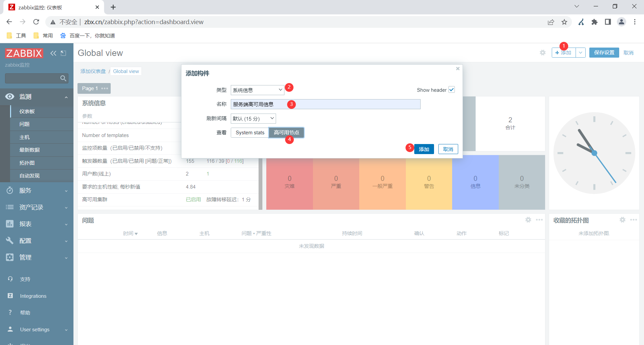Click the browser address bar URL
The height and width of the screenshot is (345, 644).
(x=144, y=22)
